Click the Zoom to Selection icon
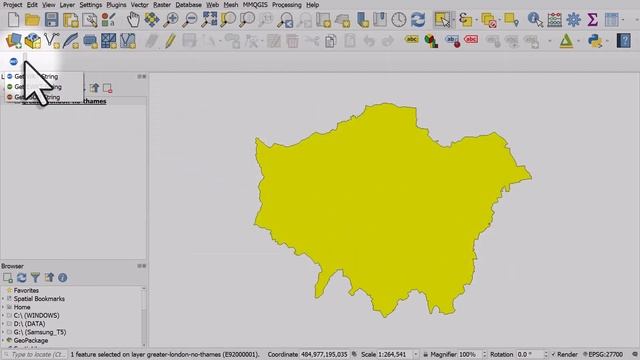This screenshot has width=640, height=360. (x=228, y=20)
